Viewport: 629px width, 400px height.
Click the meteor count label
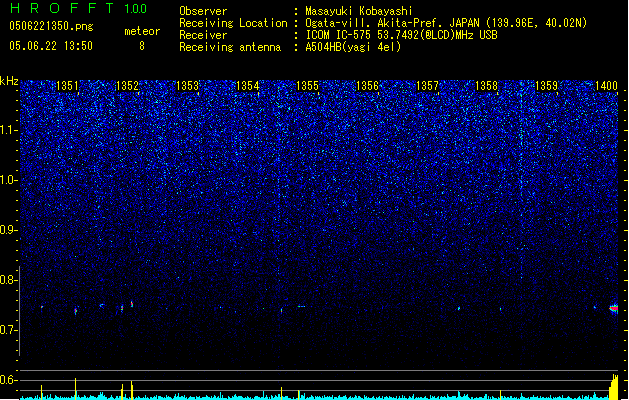142,31
